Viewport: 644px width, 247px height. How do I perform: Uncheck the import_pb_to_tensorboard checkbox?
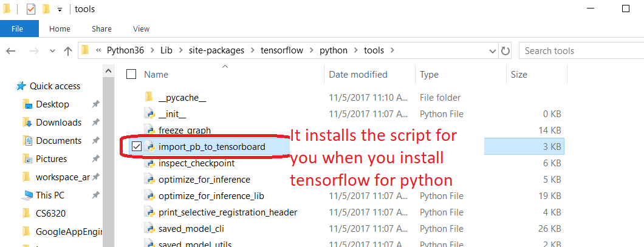[x=137, y=147]
